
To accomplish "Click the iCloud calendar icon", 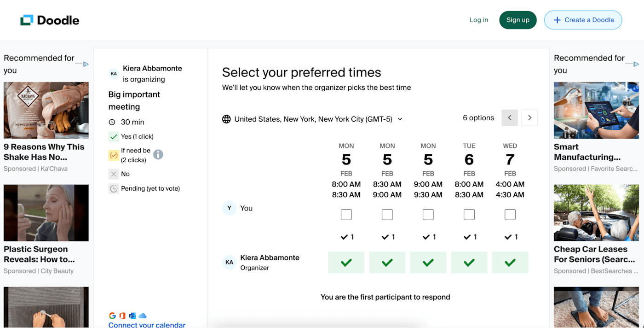I will 143,316.
